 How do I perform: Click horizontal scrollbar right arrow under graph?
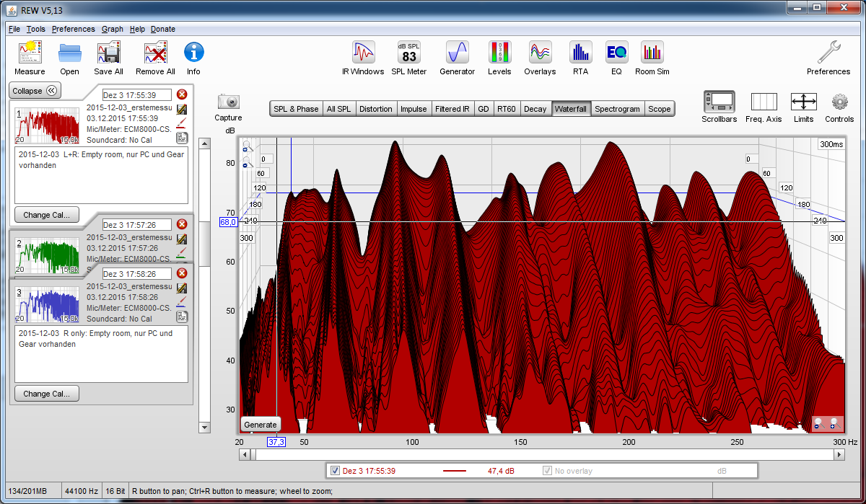click(x=839, y=454)
